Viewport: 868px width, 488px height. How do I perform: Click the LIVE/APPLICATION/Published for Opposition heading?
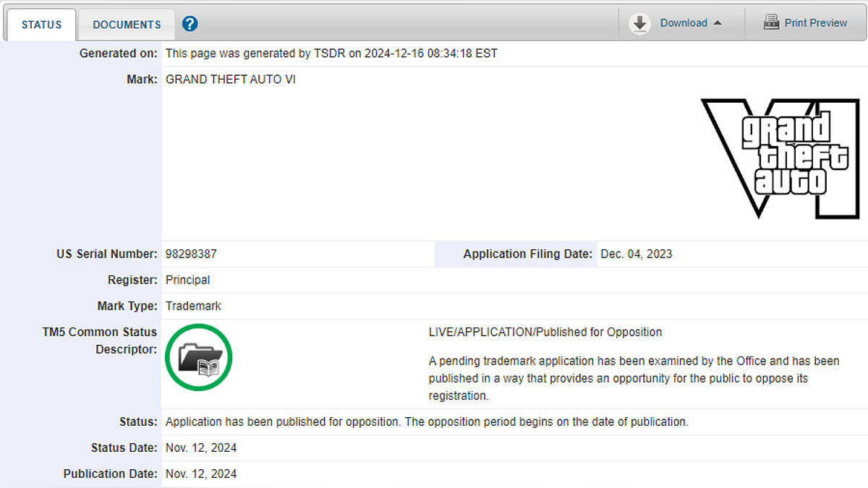pyautogui.click(x=545, y=332)
